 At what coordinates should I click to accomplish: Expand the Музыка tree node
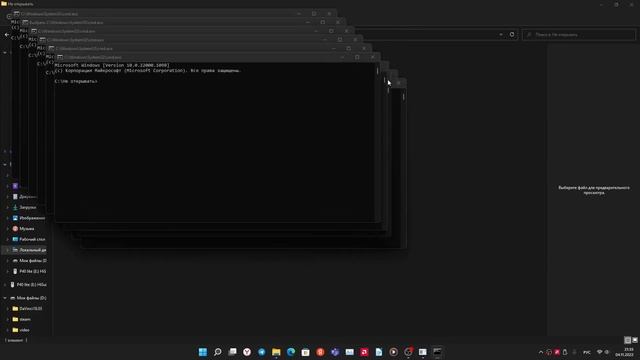tap(7, 229)
